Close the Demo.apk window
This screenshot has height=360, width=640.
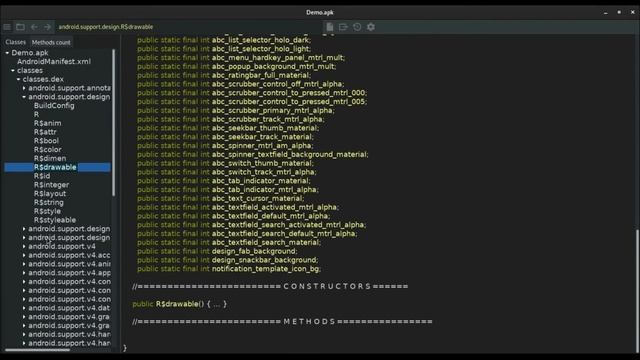tap(633, 13)
